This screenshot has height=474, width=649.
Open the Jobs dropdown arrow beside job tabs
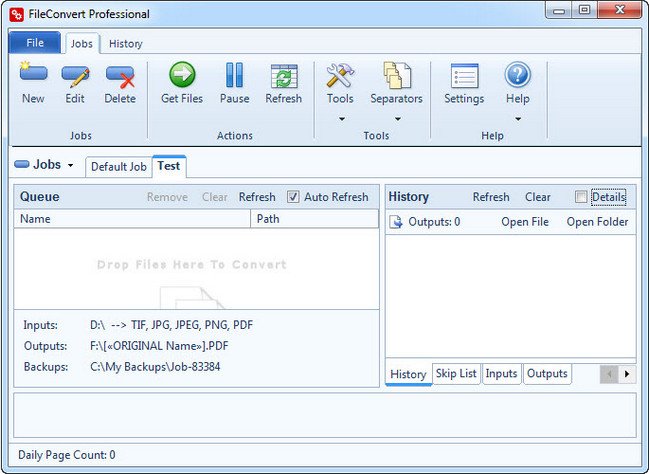point(71,165)
